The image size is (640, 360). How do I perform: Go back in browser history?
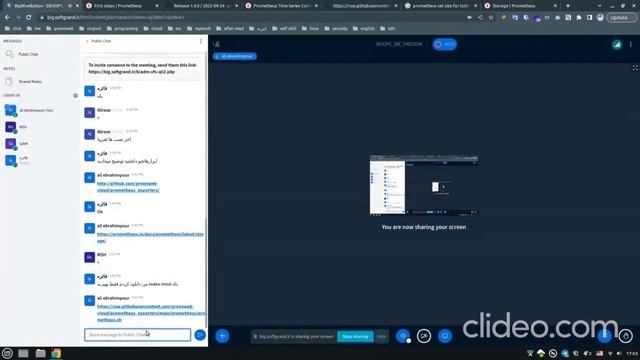[7, 18]
